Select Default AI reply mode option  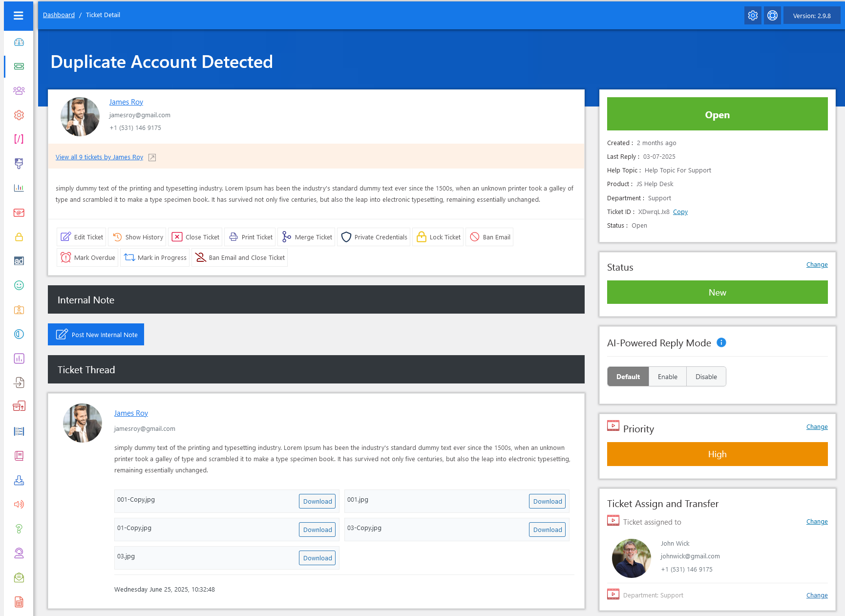tap(628, 377)
